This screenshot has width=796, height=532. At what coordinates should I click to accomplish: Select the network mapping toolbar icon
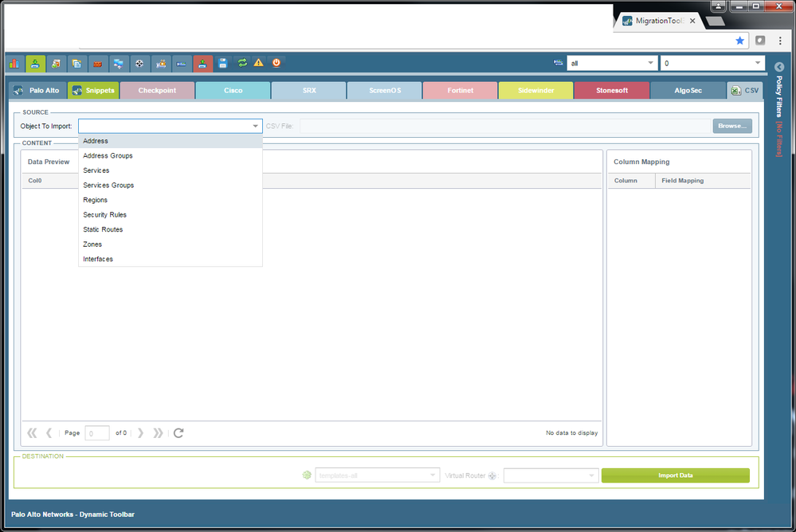[x=117, y=63]
